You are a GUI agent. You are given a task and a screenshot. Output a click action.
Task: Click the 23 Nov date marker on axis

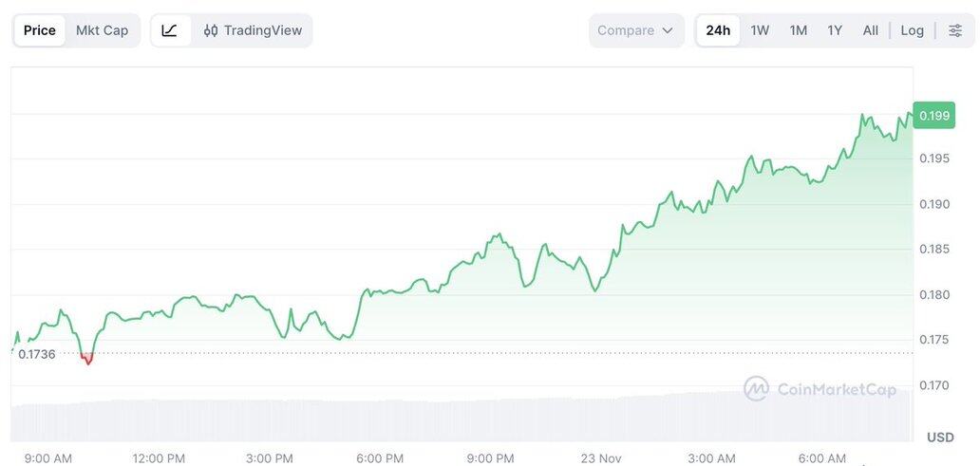(x=601, y=458)
